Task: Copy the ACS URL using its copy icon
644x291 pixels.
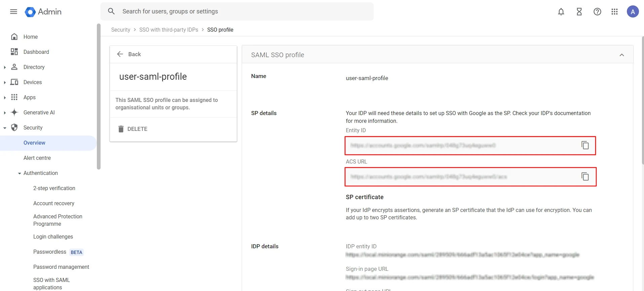Action: tap(585, 176)
